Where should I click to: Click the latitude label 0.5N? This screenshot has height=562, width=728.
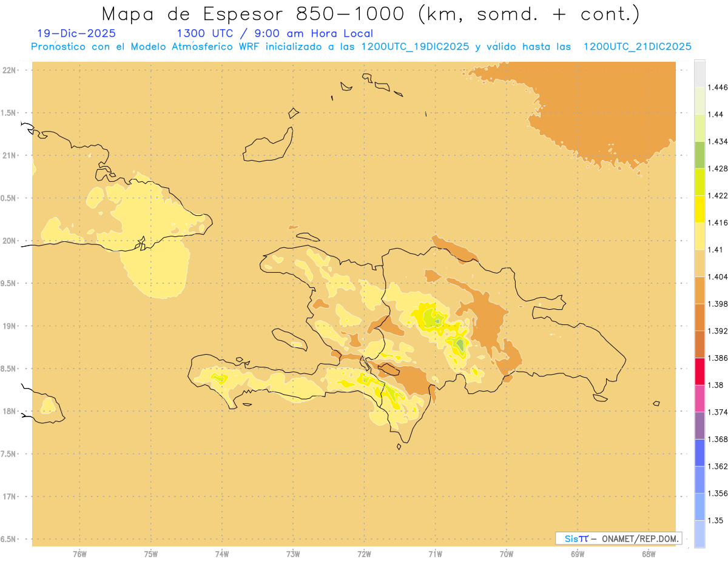(x=9, y=198)
